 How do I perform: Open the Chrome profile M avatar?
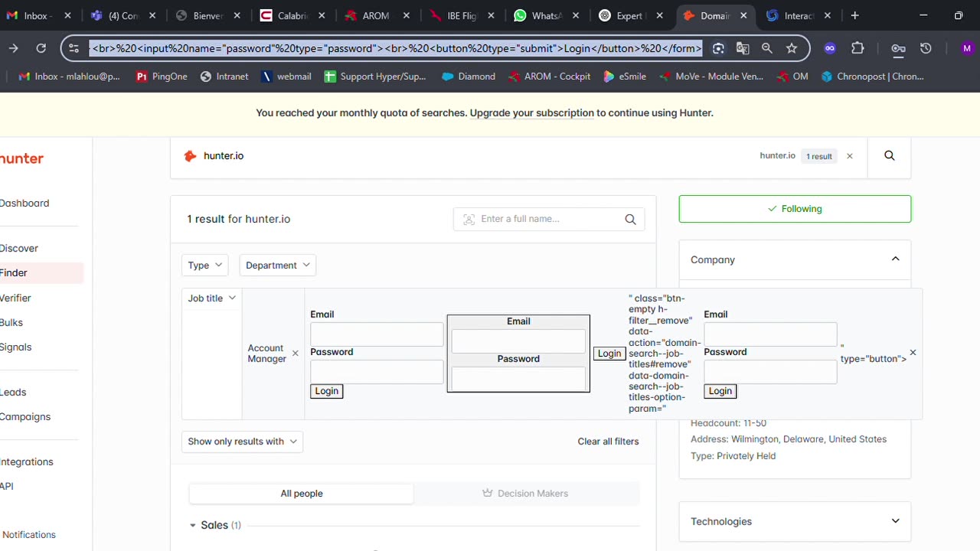[x=968, y=48]
